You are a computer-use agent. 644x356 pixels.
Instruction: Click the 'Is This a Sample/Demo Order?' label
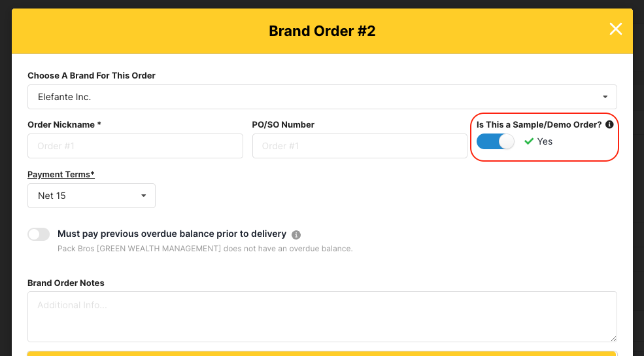539,124
